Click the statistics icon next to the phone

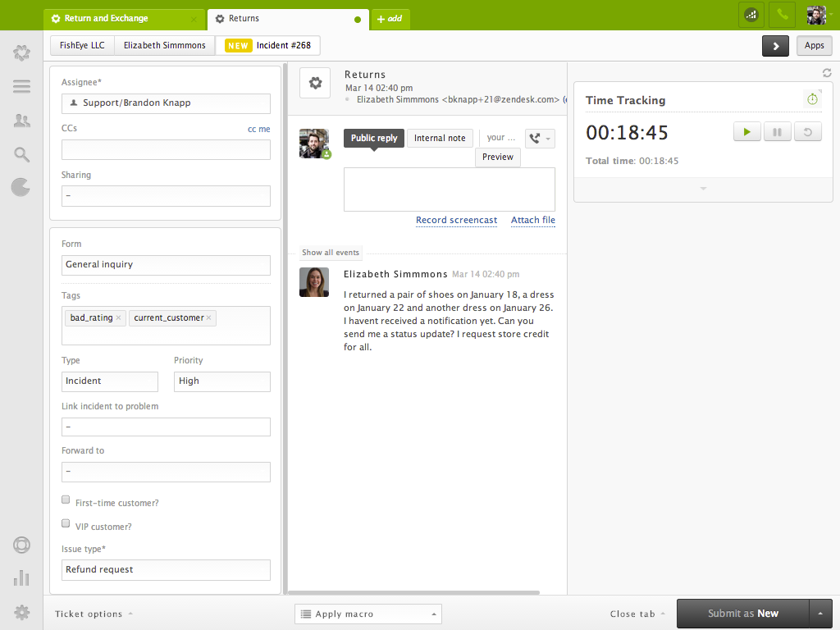click(751, 14)
